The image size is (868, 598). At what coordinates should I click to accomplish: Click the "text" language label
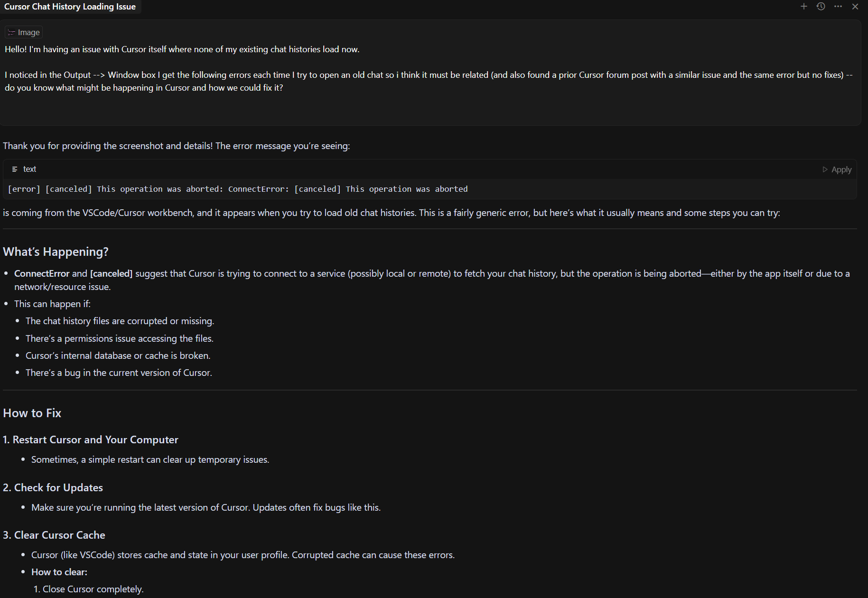coord(29,169)
